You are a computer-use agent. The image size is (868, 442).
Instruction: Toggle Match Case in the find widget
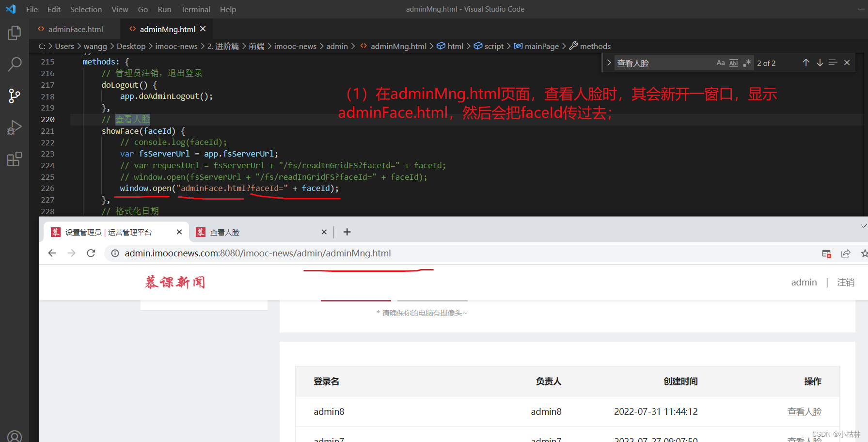(721, 63)
